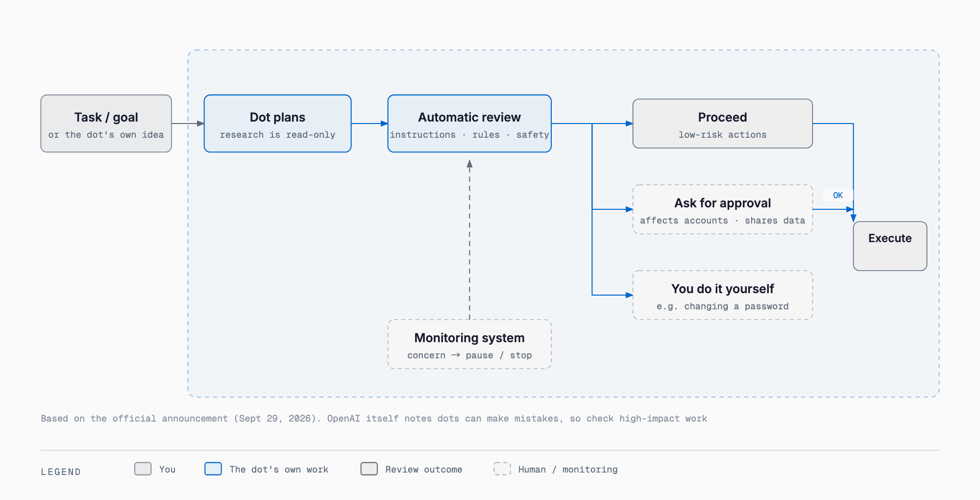
Task: Click 'concern → pause / stop' text
Action: click(469, 355)
